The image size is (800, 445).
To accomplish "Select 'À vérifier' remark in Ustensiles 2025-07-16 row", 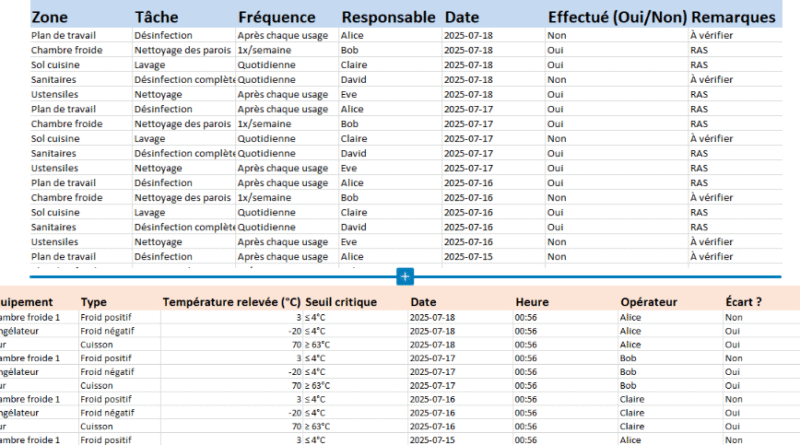I will pos(711,242).
